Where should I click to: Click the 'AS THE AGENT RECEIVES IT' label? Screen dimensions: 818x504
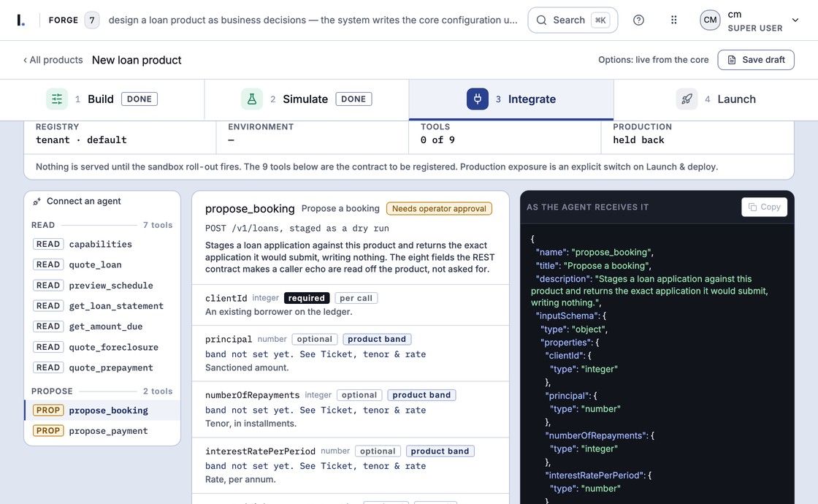(x=587, y=207)
